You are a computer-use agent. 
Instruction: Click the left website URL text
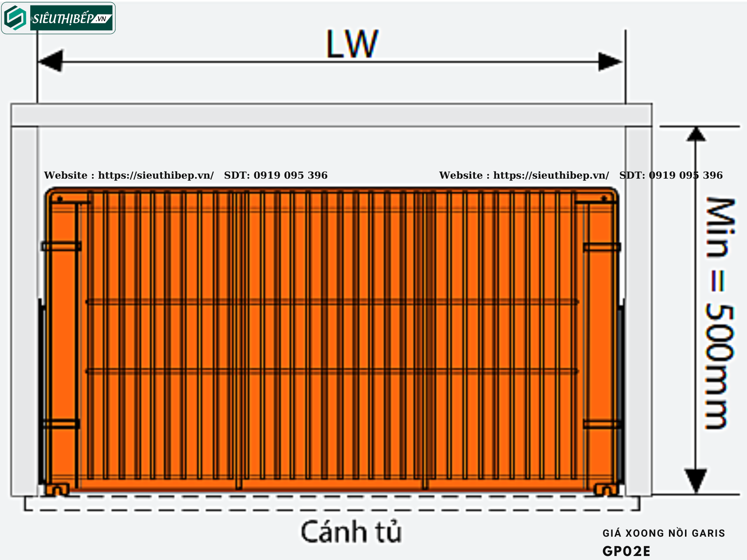coord(156,175)
